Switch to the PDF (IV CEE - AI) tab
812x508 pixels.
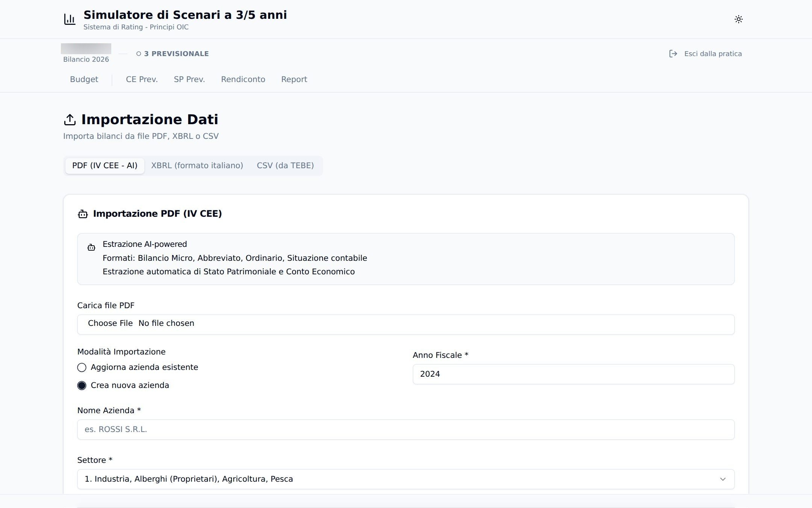105,166
